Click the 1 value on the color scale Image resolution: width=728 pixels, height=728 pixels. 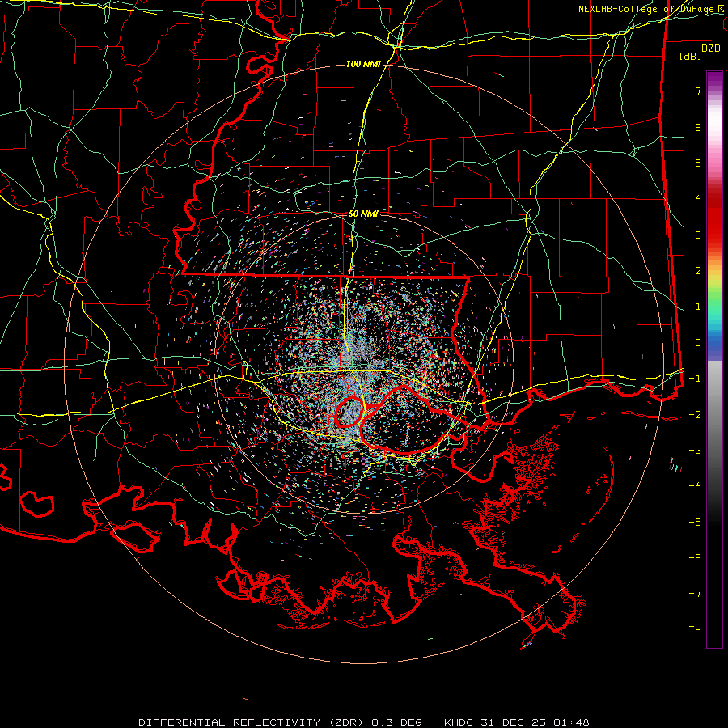[x=698, y=307]
